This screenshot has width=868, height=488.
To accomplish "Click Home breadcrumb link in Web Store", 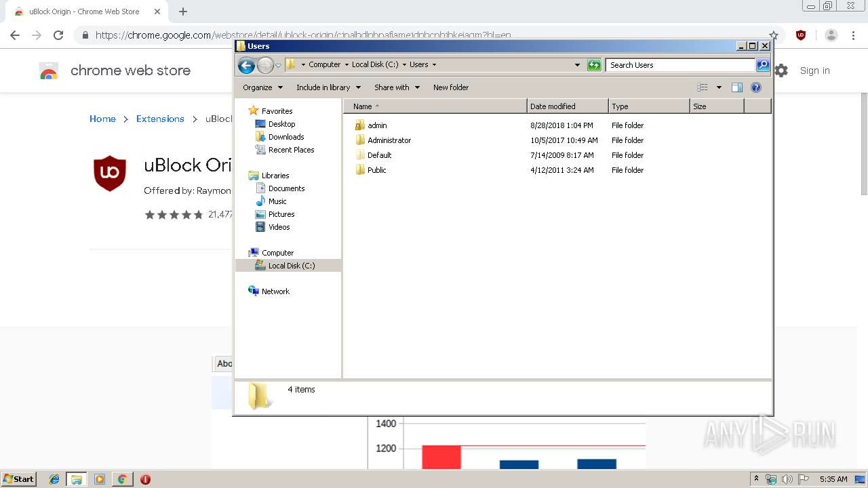I will click(x=102, y=119).
